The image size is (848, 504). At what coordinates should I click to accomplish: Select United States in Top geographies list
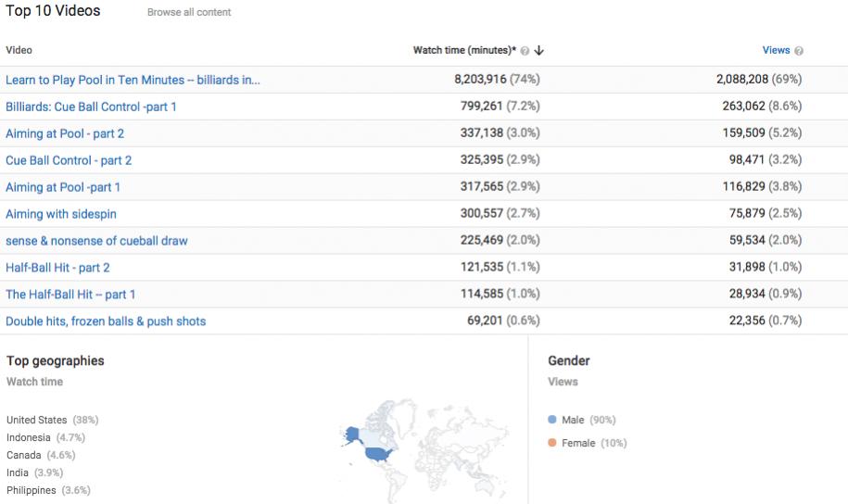pos(37,420)
